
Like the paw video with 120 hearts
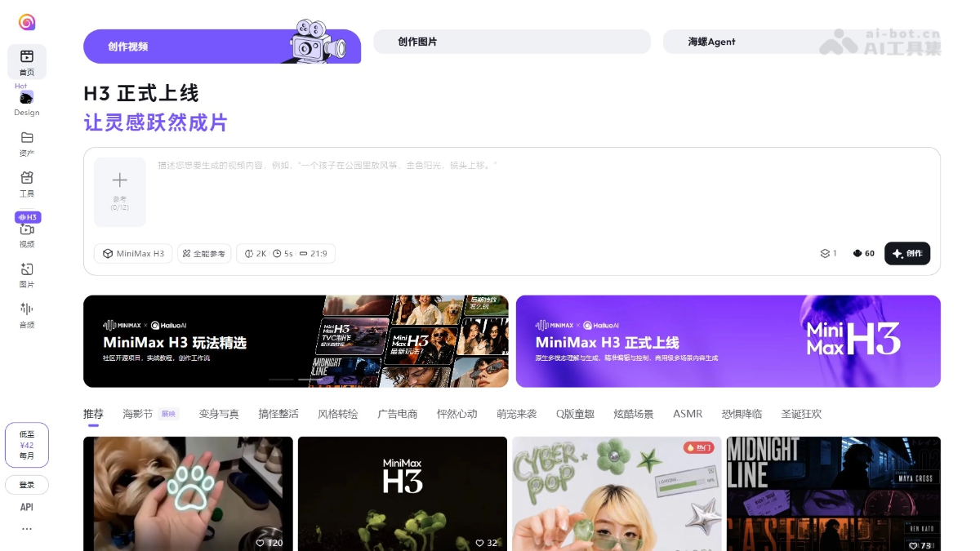(269, 543)
